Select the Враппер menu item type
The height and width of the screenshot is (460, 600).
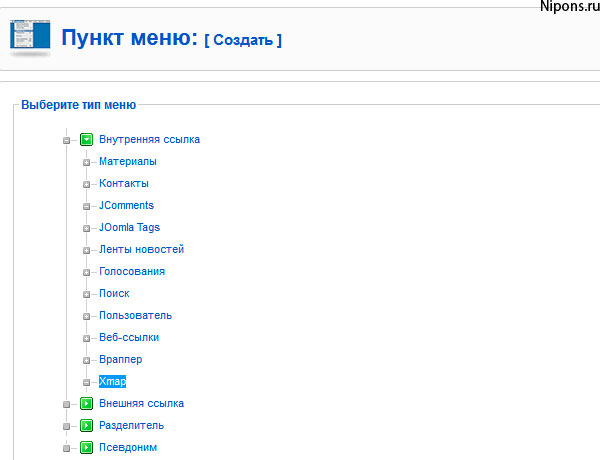click(120, 359)
